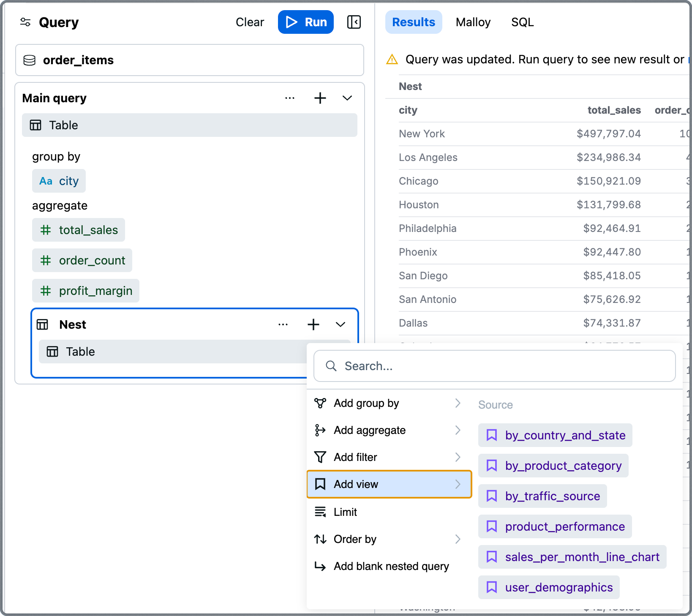Select the Table view icon in Main query
The width and height of the screenshot is (692, 616).
tap(36, 125)
